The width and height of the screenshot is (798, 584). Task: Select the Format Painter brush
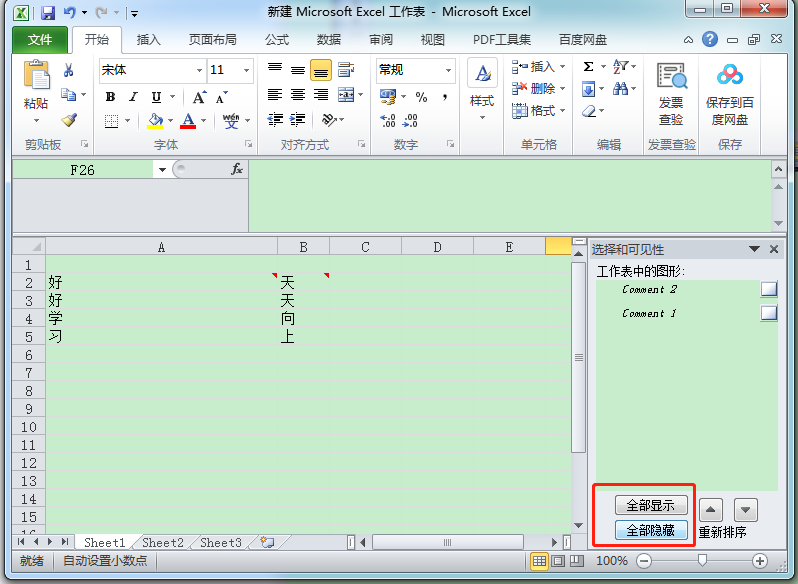[69, 120]
